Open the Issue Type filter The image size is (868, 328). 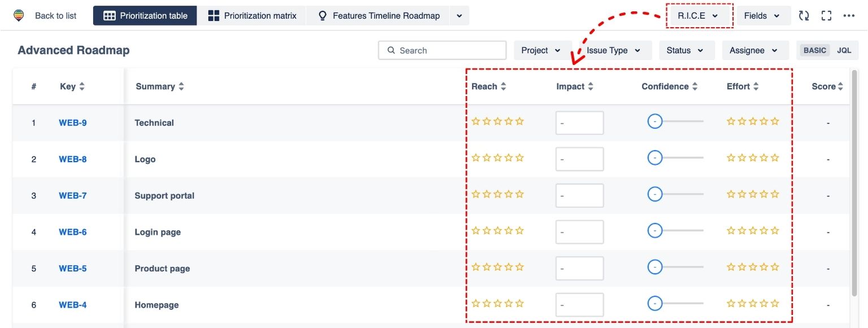(614, 50)
